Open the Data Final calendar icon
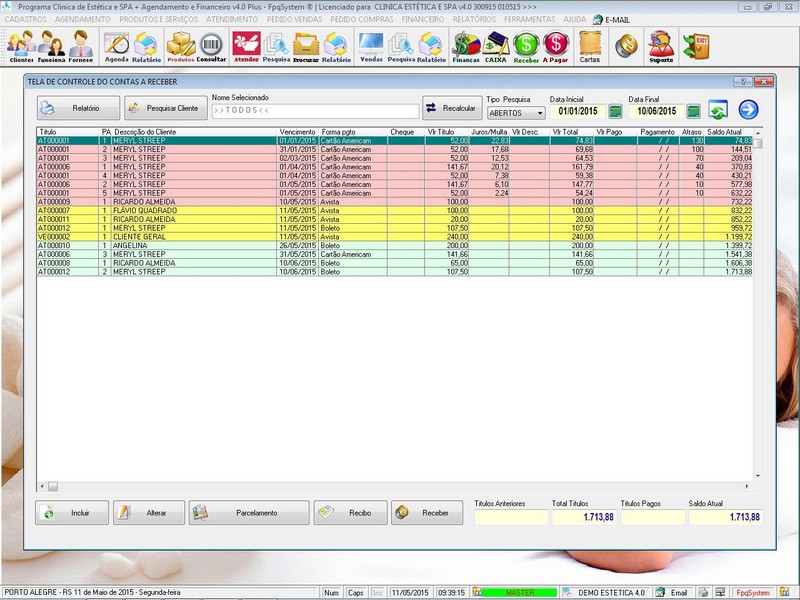The image size is (800, 600). click(x=693, y=111)
